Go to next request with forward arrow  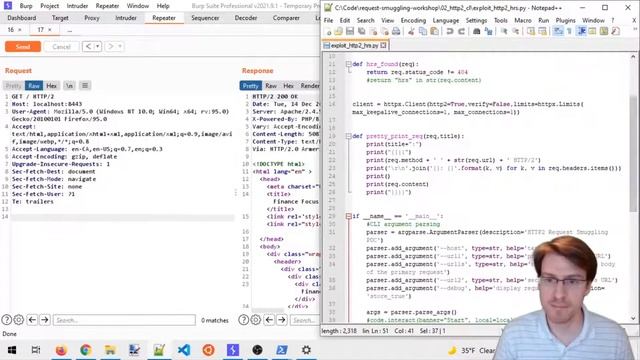coord(110,47)
